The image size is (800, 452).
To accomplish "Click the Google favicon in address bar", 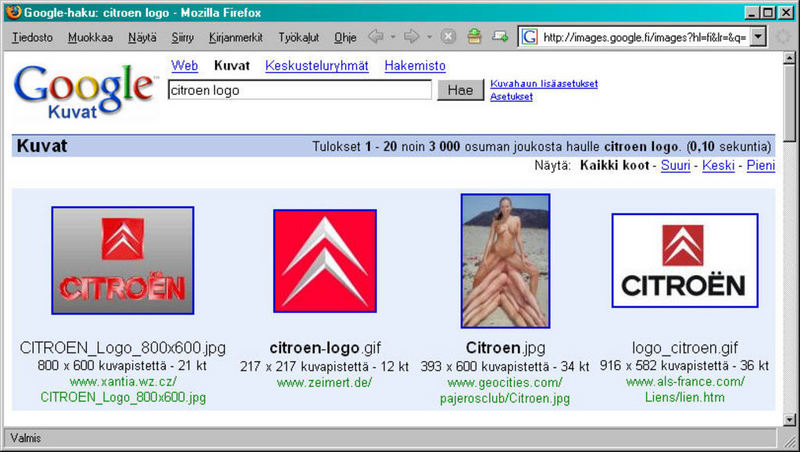I will tap(530, 37).
